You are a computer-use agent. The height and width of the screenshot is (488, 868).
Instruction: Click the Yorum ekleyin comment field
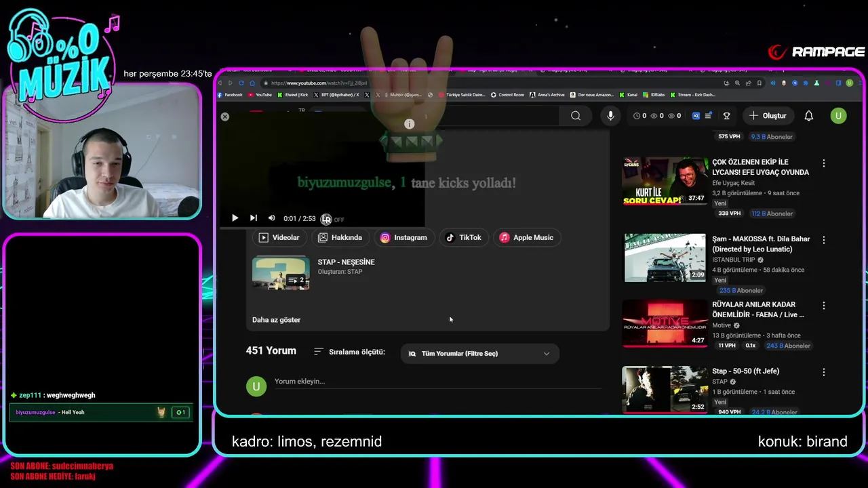click(x=437, y=382)
